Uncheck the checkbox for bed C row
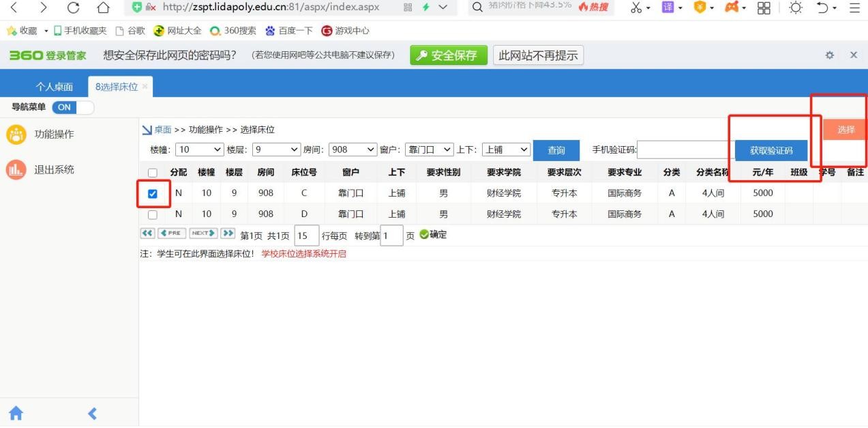This screenshot has height=428, width=868. (x=153, y=194)
